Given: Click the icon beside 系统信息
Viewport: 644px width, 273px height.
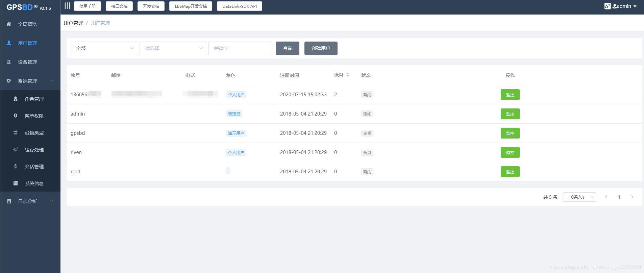Looking at the screenshot, I should click(x=16, y=183).
